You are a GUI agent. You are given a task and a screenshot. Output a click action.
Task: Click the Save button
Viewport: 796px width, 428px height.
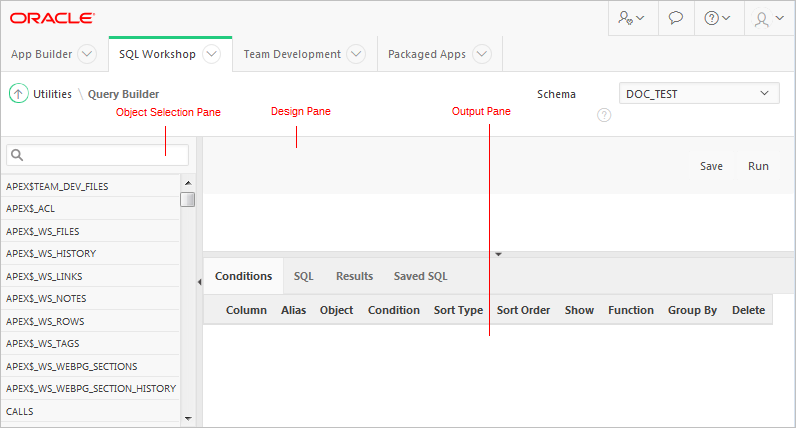click(x=711, y=166)
